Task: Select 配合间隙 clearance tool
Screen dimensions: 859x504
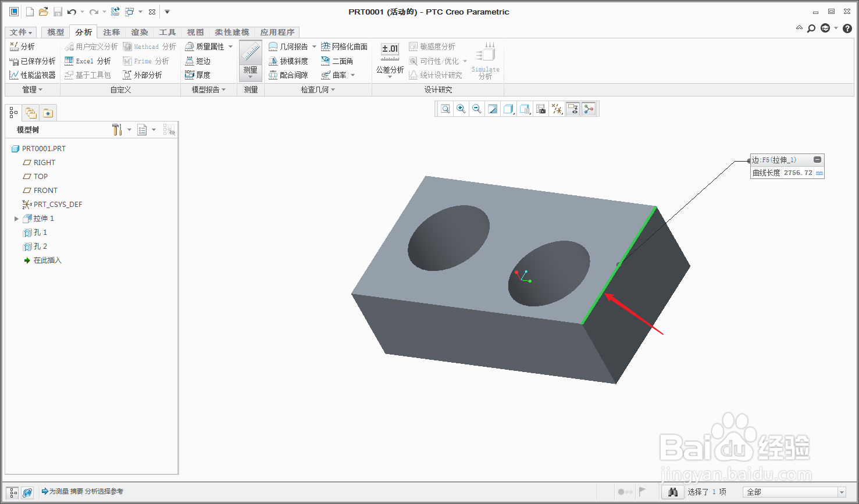Action: 288,75
